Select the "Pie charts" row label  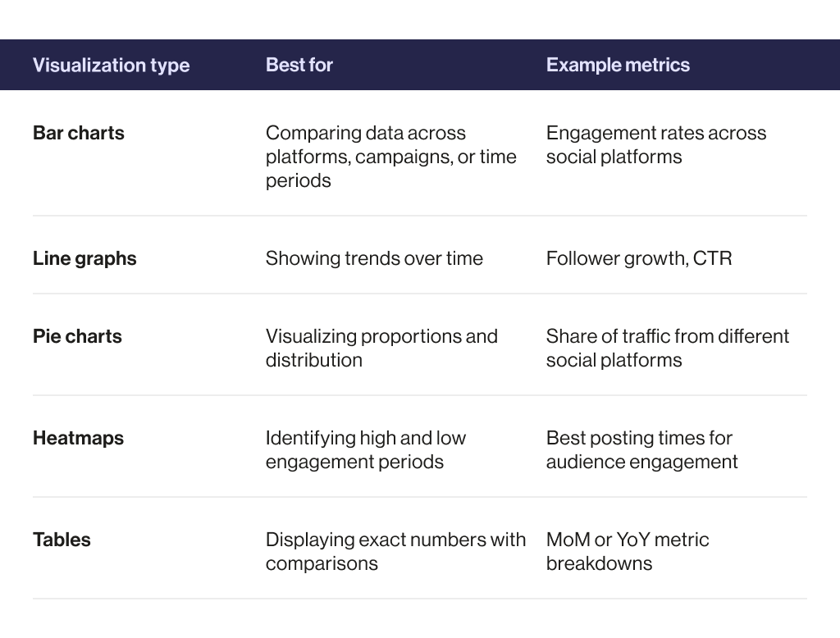(x=77, y=336)
